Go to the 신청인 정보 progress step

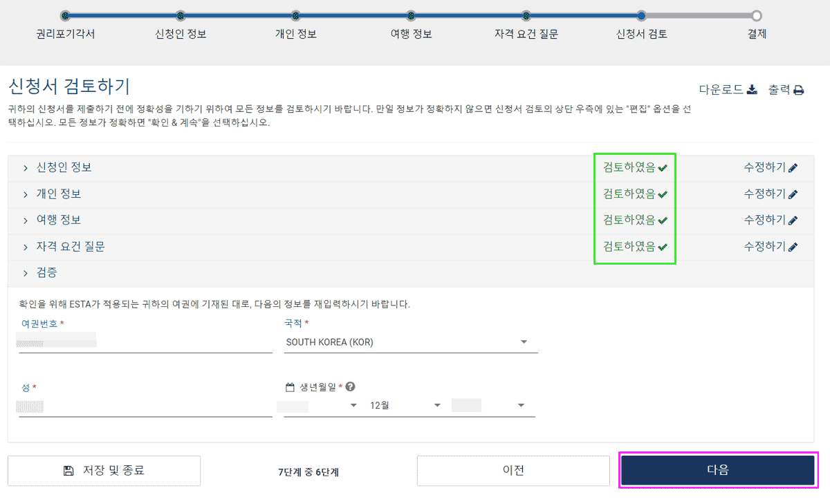(180, 15)
